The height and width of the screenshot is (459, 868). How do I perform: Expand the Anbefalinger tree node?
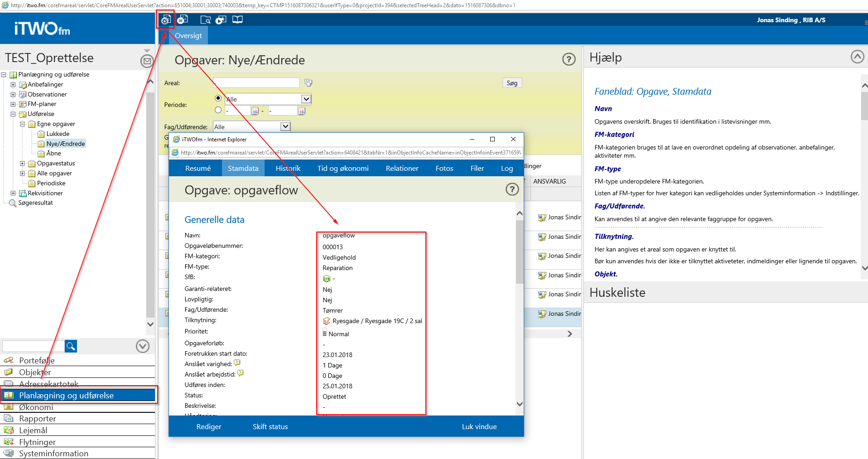coord(13,85)
